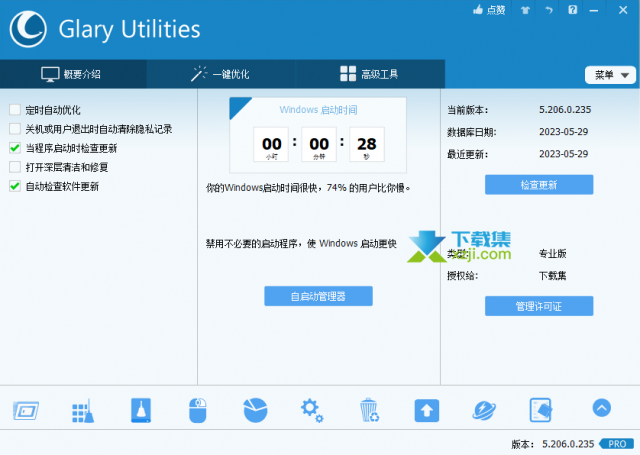This screenshot has height=455, width=640.
Task: Click the 版本 5.206.0.235 text in status bar
Action: pos(553,444)
